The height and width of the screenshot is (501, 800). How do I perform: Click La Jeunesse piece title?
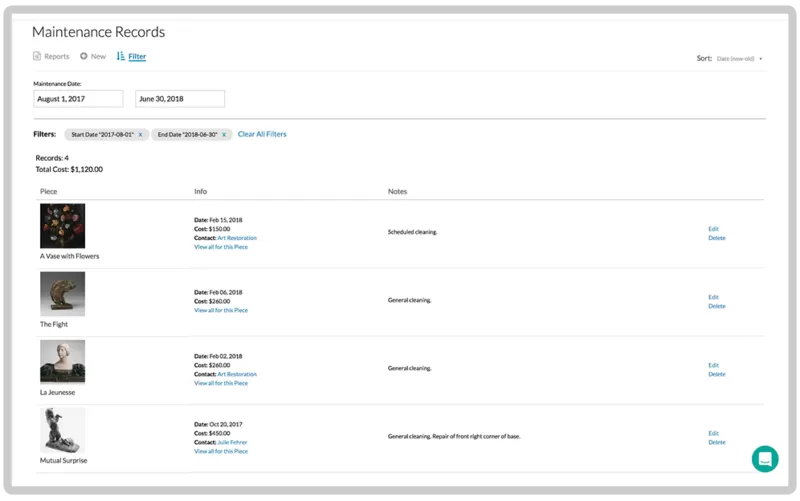pyautogui.click(x=57, y=392)
